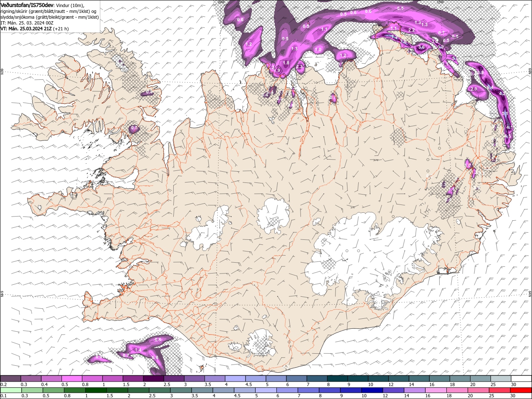Click the 4.2 snowfall value off the east coast
The width and height of the screenshot is (532, 399).
(x=502, y=94)
